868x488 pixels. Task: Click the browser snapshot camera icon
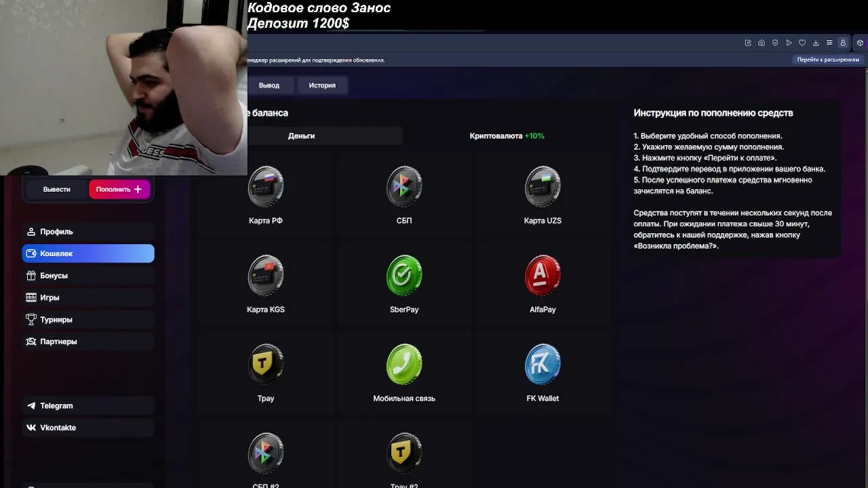tap(762, 43)
